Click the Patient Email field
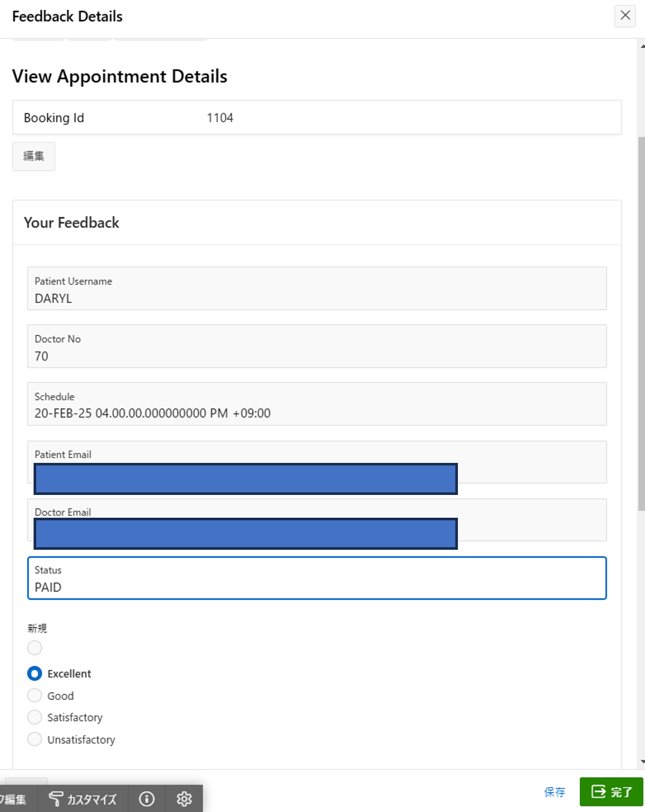Image resolution: width=645 pixels, height=812 pixels. (531, 462)
